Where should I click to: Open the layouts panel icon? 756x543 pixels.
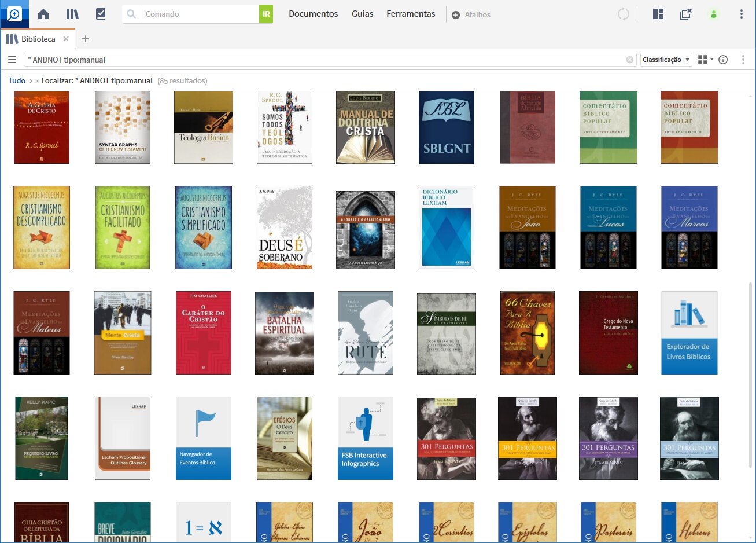pyautogui.click(x=658, y=14)
